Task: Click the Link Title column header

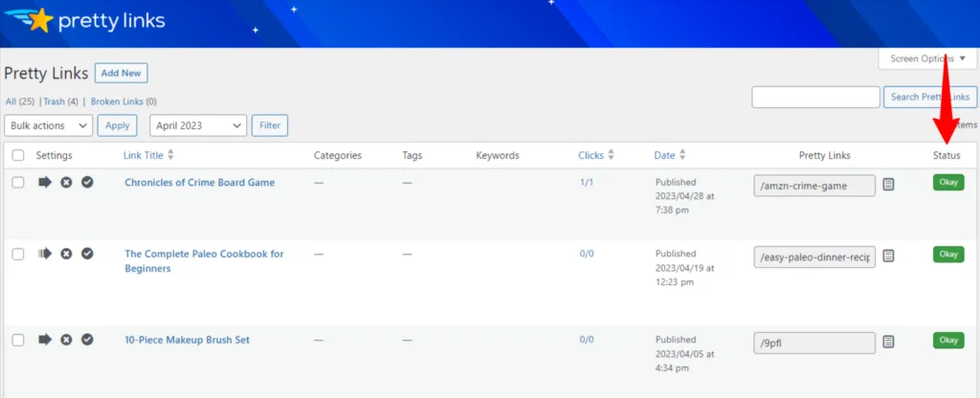Action: [x=144, y=156]
